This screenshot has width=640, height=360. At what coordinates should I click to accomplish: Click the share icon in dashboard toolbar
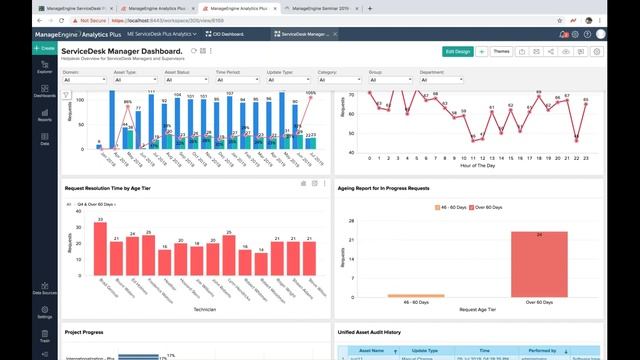[551, 51]
